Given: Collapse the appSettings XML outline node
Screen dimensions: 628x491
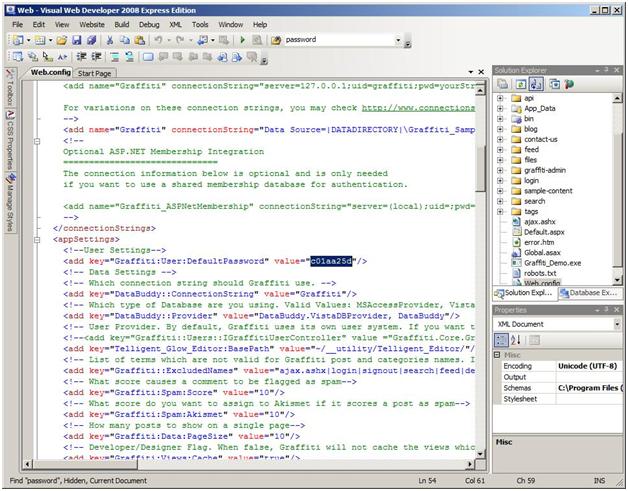Looking at the screenshot, I should (37, 239).
